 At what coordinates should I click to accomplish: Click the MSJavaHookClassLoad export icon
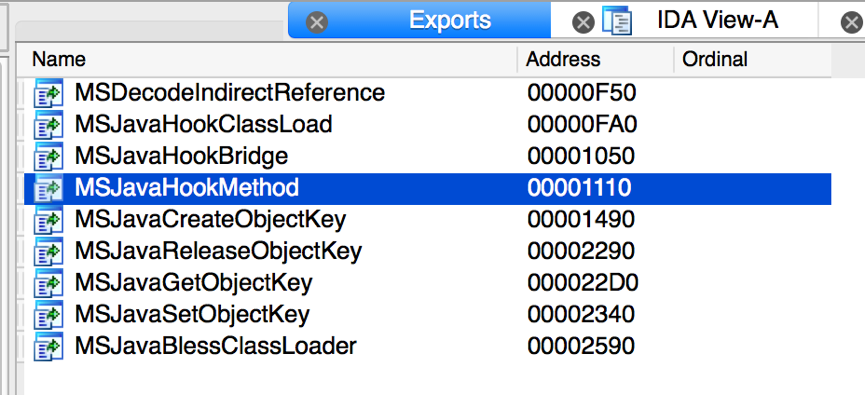click(x=49, y=125)
